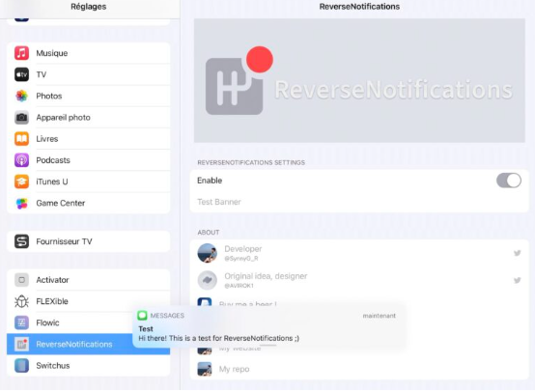Screen dimensions: 535x392
Task: Tap the orange Livres icon
Action: point(21,139)
